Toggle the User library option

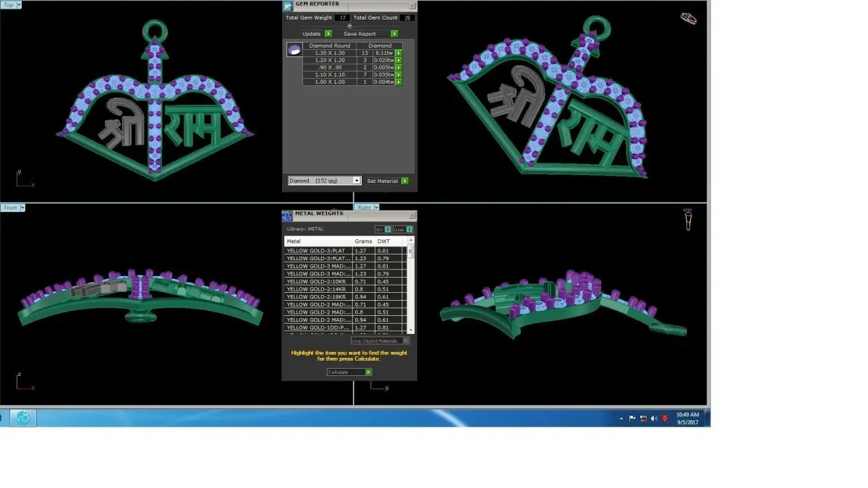[403, 229]
